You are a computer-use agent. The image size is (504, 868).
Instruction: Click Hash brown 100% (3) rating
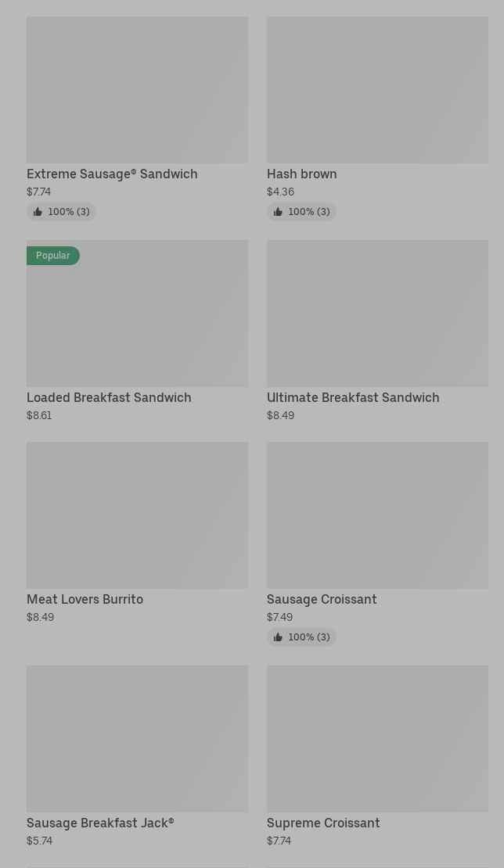308,212
